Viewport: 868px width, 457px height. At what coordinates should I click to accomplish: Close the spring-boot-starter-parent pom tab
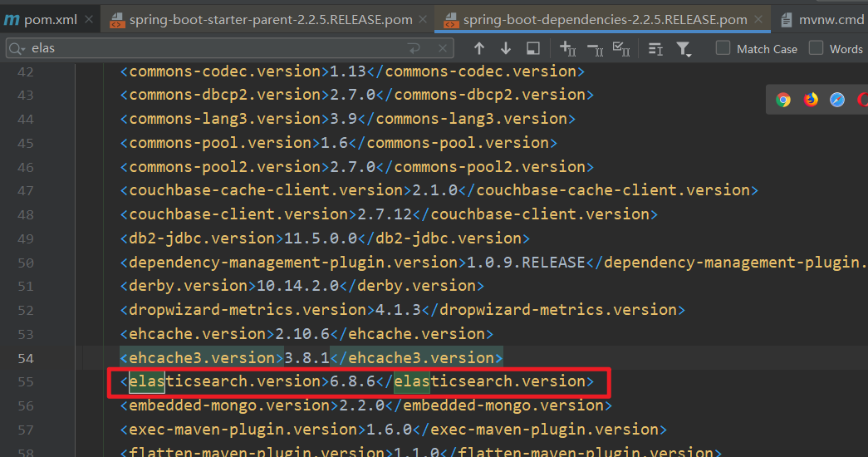423,19
